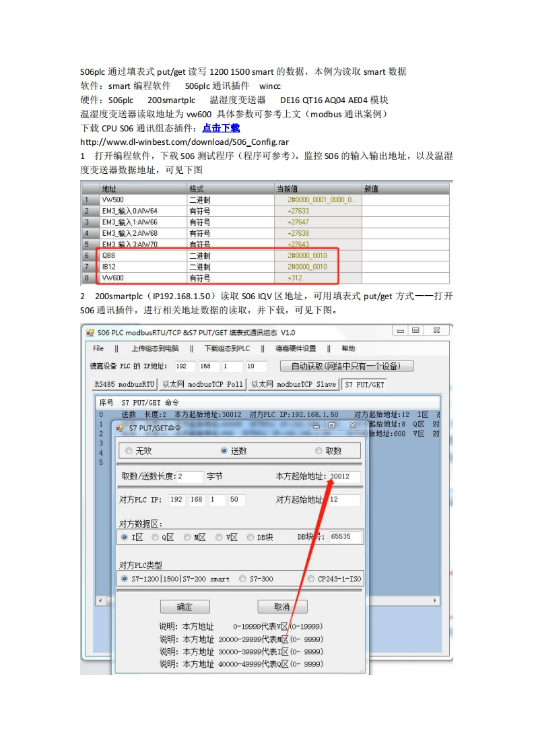Select command row 0 送数 长度:2

click(268, 414)
